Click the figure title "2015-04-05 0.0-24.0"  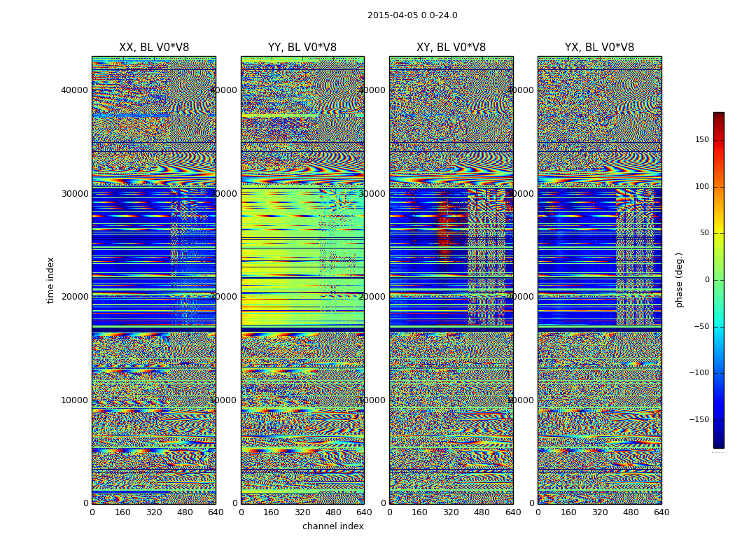(412, 15)
